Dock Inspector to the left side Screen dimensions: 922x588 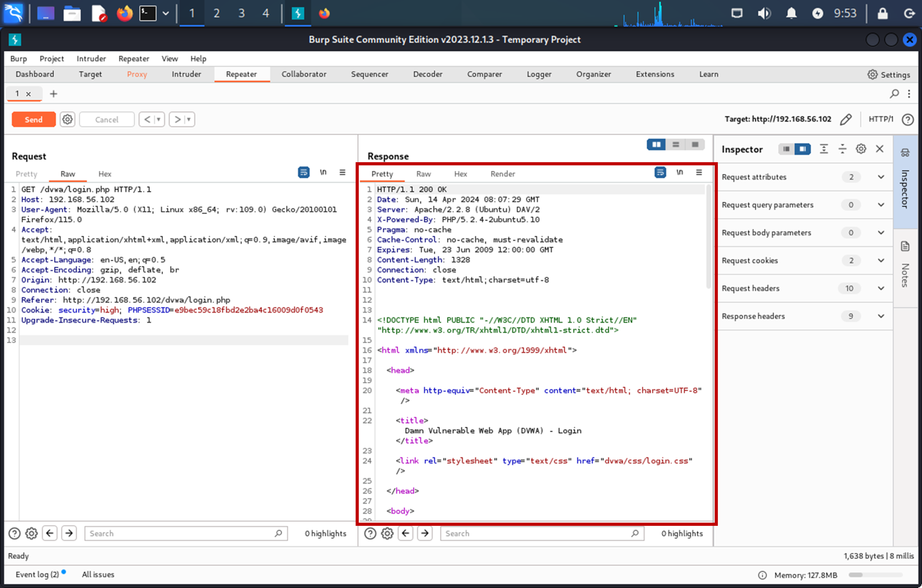pos(786,149)
